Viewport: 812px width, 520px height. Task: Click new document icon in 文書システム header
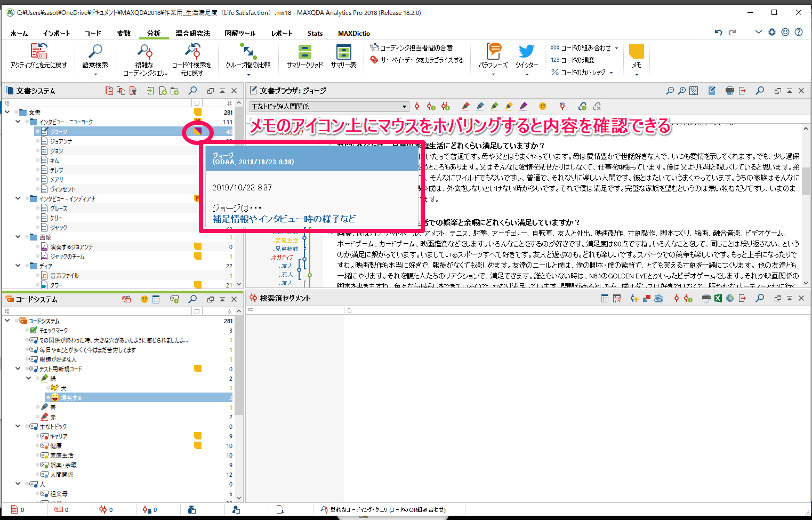(x=163, y=91)
